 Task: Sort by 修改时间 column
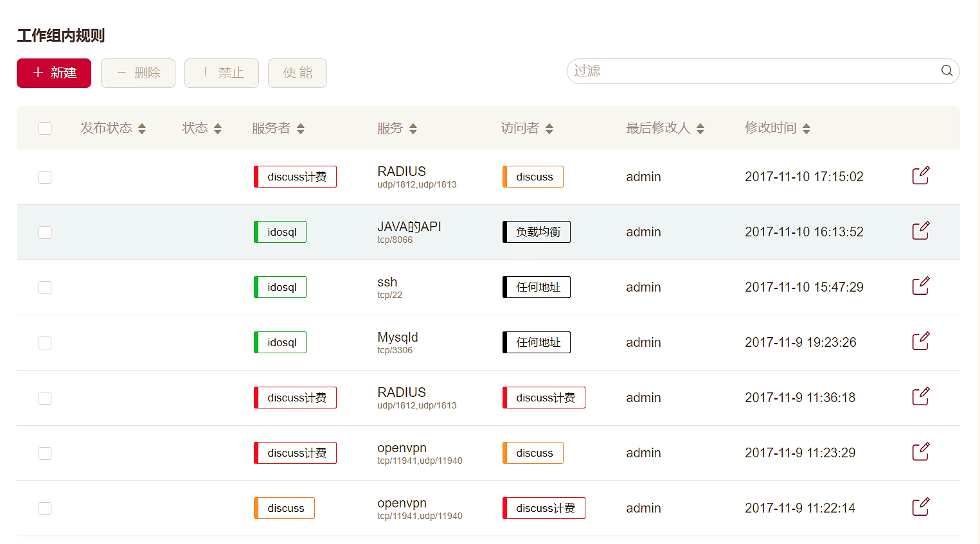pyautogui.click(x=806, y=128)
